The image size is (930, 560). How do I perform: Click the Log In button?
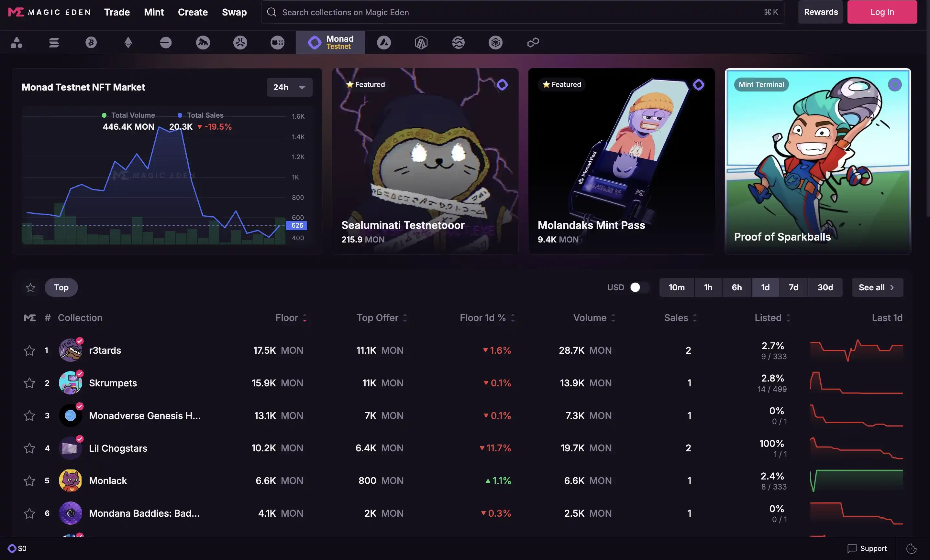[x=882, y=12]
